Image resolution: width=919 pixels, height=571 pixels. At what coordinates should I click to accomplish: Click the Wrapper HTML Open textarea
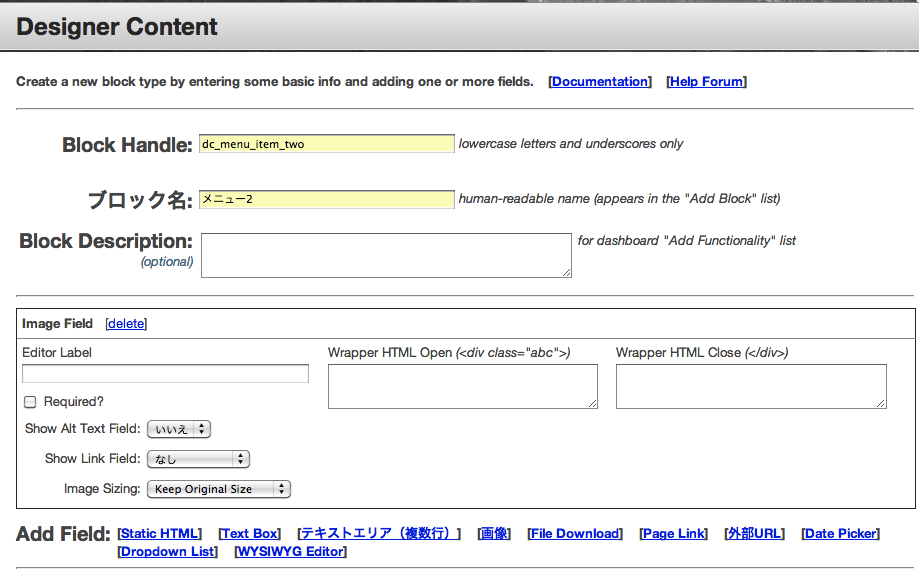click(462, 386)
